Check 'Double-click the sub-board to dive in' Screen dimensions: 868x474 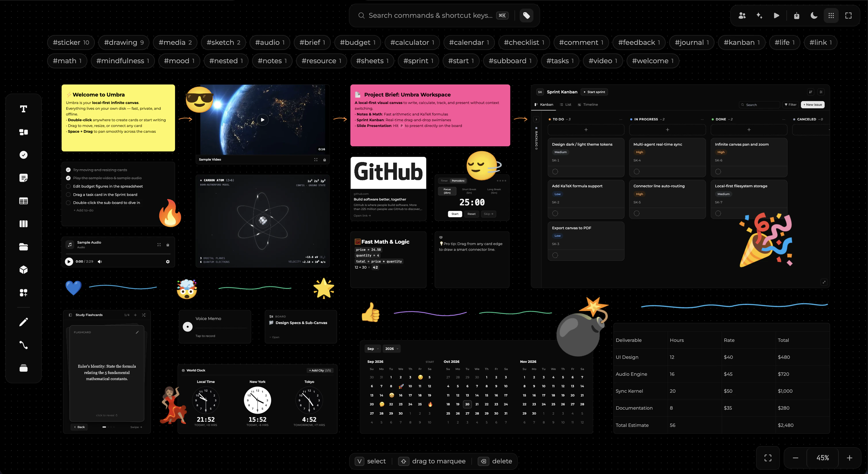68,203
